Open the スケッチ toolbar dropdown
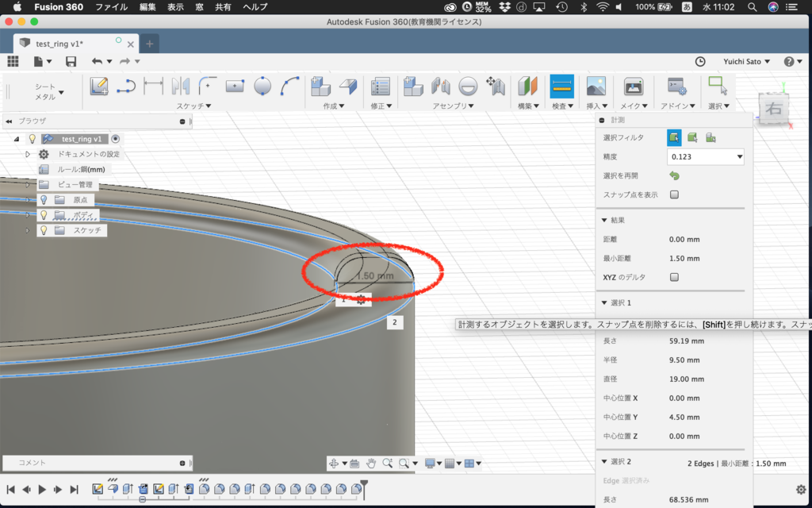 [x=193, y=106]
